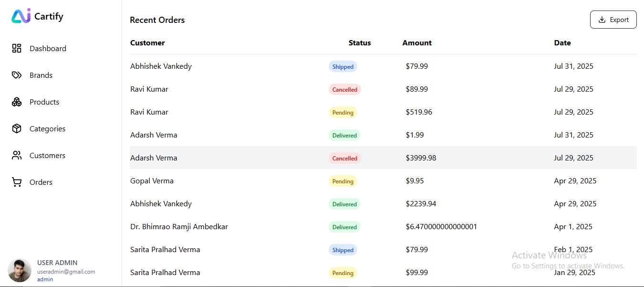Viewport: 644px width, 287px height.
Task: Export the recent orders list
Action: coord(613,20)
